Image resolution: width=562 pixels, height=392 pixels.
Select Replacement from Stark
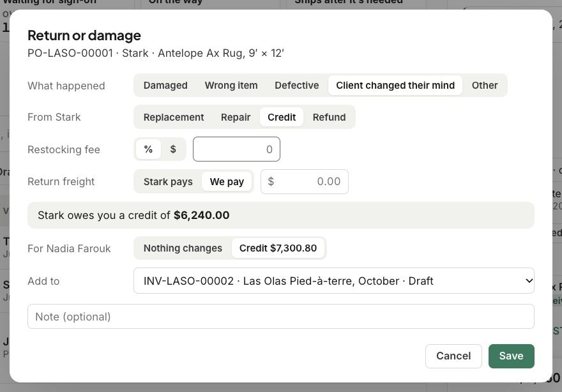[x=174, y=117]
